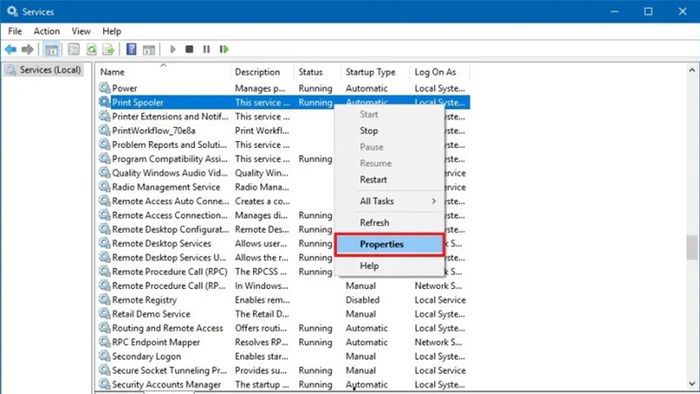
Task: Open the View menu
Action: 81,31
